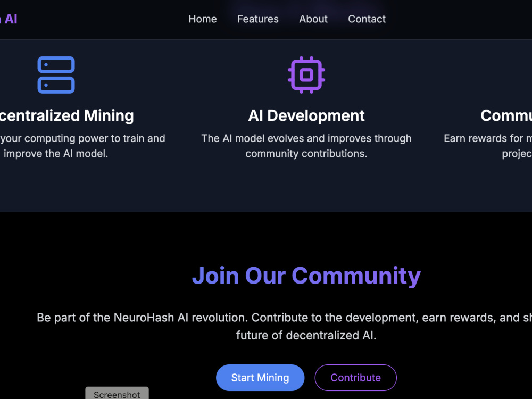The image size is (532, 399).
Task: Click the purple CPU chip icon
Action: tap(306, 74)
